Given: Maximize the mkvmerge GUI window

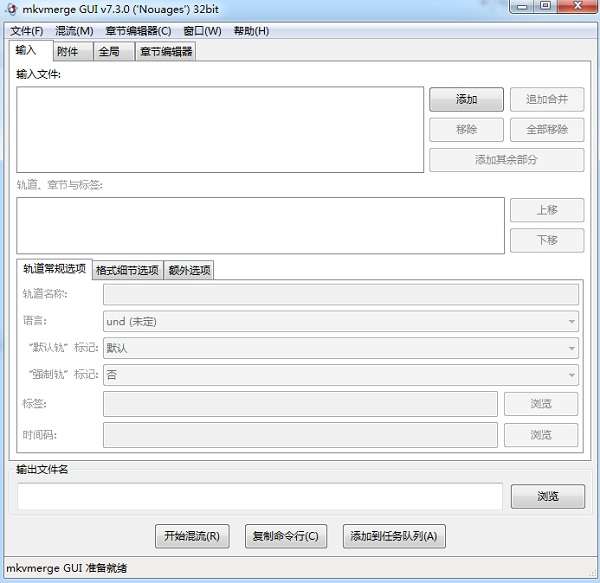Looking at the screenshot, I should [546, 6].
